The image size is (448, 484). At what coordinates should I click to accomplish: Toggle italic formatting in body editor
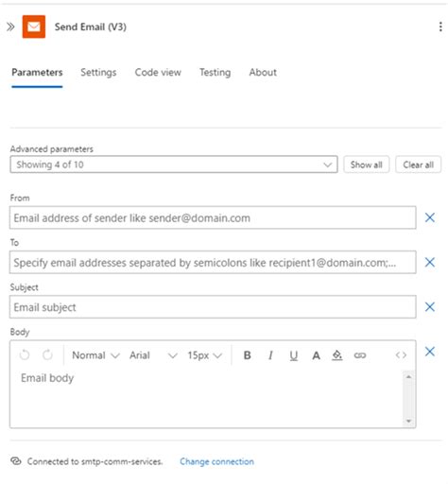270,355
